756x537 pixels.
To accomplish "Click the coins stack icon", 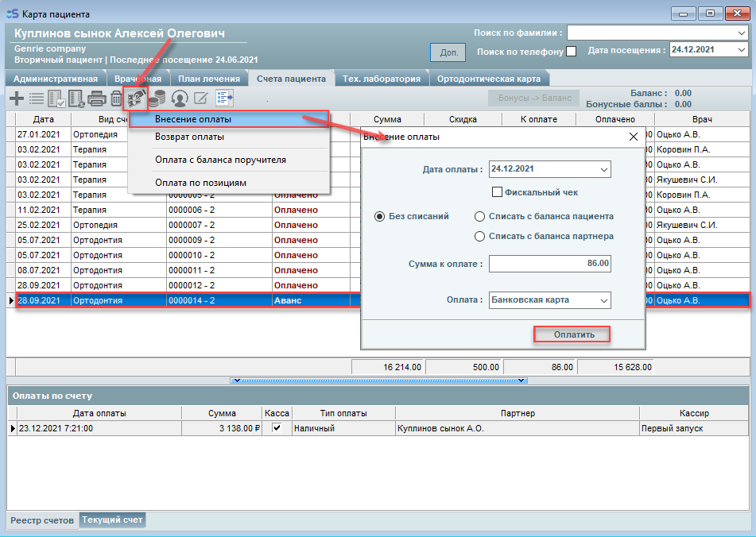I will pyautogui.click(x=157, y=99).
